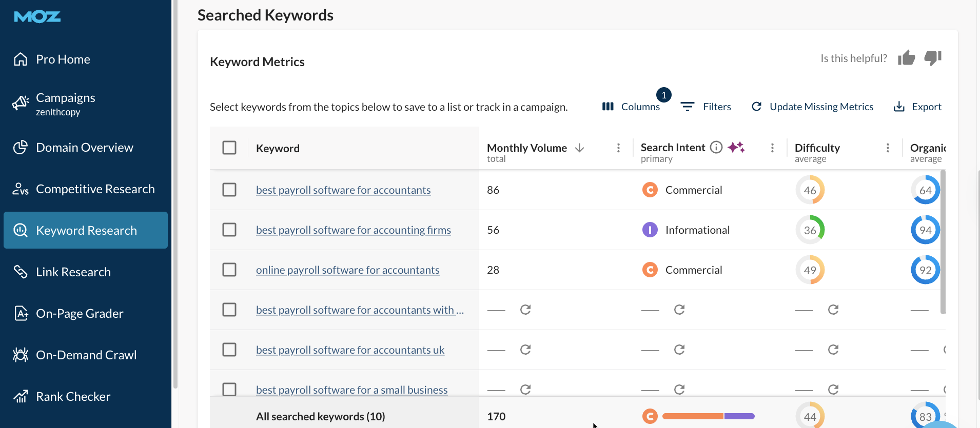Click the Campaigns megaphone icon
Viewport: 980px width, 428px height.
pyautogui.click(x=21, y=103)
